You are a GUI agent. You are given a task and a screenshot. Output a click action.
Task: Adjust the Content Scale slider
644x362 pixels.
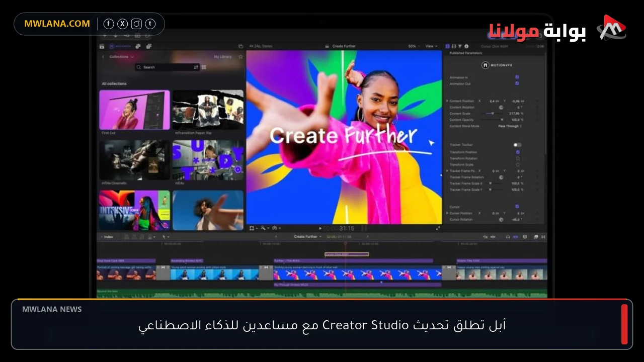click(492, 114)
